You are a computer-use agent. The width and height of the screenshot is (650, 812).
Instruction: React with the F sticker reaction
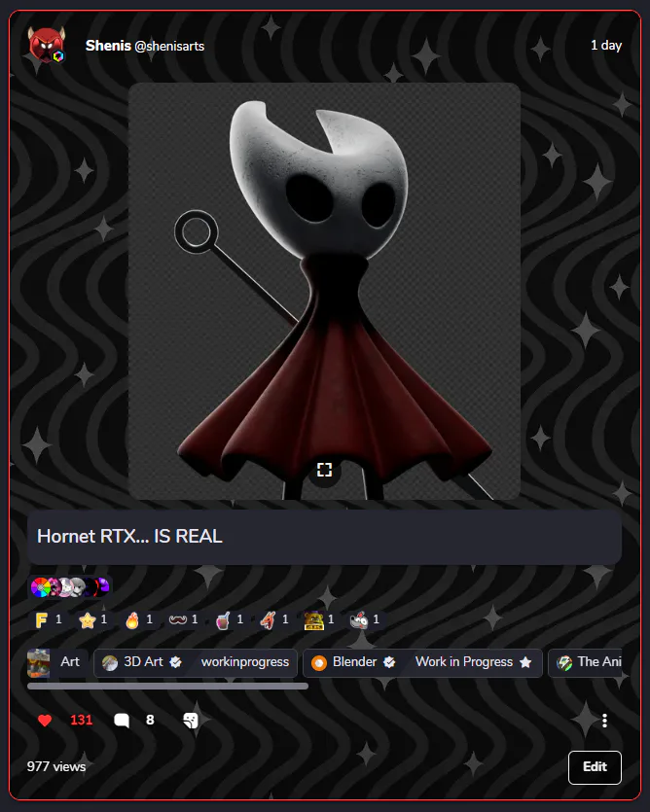(49, 619)
